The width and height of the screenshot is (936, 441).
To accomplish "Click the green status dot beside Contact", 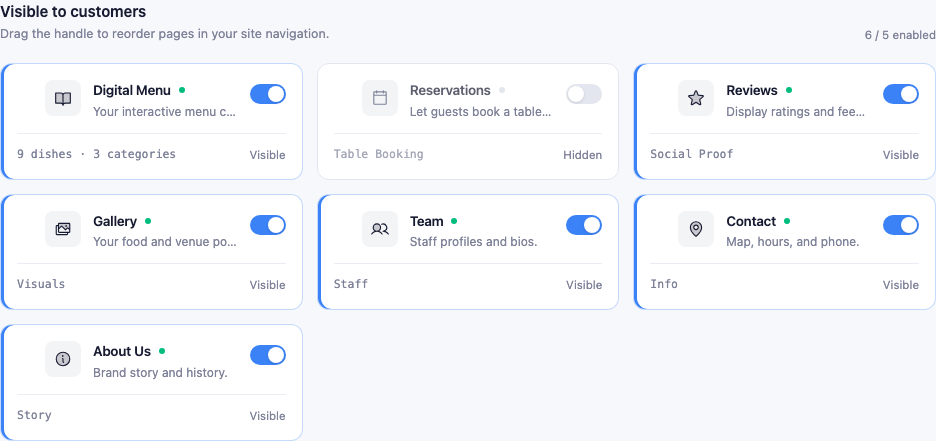I will coord(787,221).
